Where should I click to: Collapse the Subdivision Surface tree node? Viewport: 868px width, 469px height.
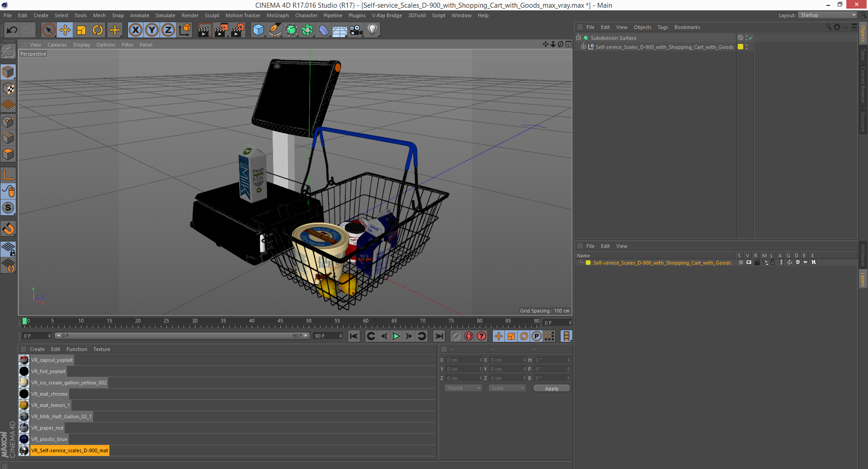[x=579, y=38]
